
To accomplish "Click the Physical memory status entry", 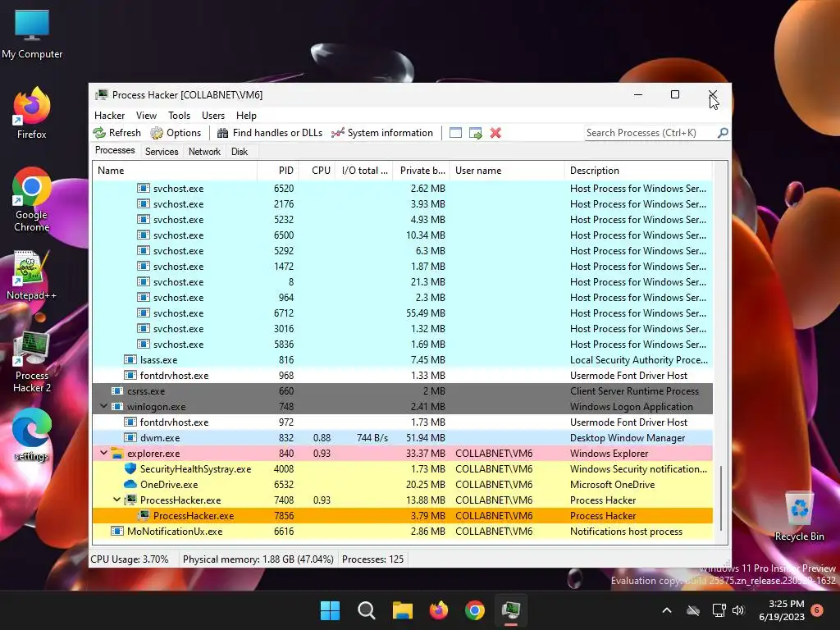I will (258, 559).
